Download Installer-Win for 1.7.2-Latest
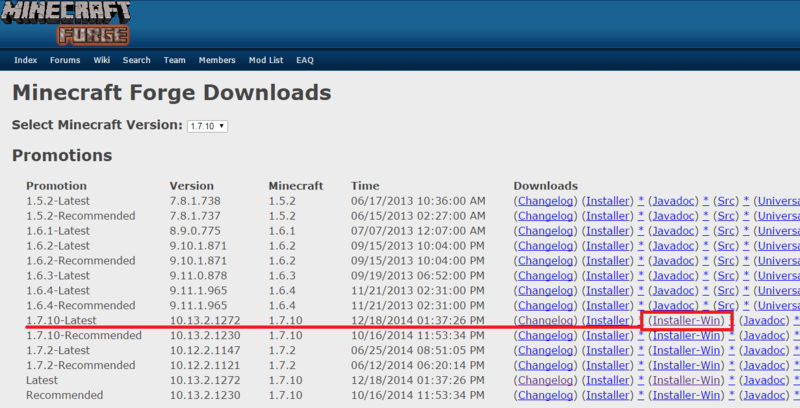The image size is (800, 408). [686, 350]
